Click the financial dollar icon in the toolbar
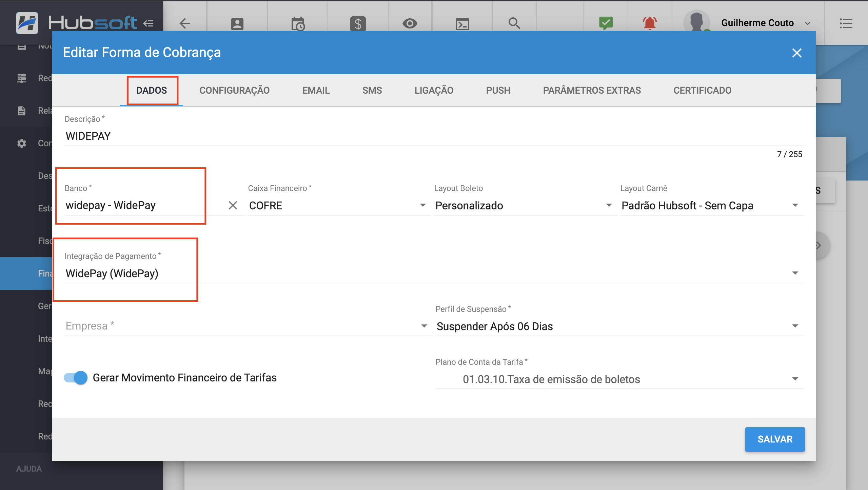This screenshot has height=490, width=868. (x=357, y=23)
